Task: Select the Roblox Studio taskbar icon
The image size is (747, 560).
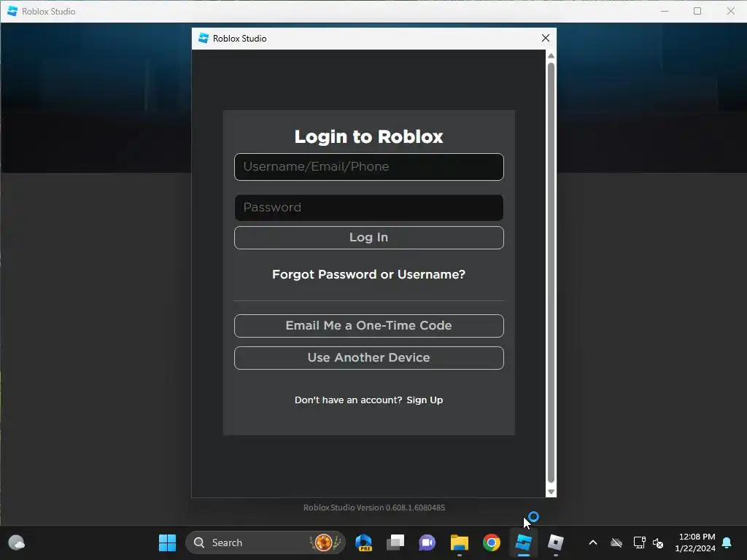Action: 524,542
